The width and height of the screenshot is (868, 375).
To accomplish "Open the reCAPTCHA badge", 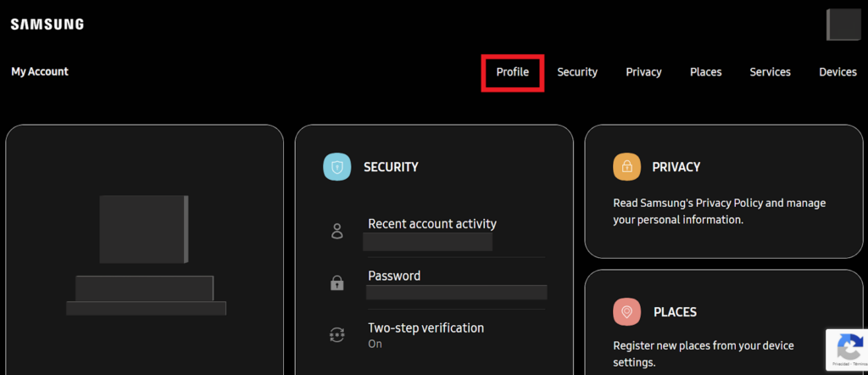I will [x=847, y=350].
